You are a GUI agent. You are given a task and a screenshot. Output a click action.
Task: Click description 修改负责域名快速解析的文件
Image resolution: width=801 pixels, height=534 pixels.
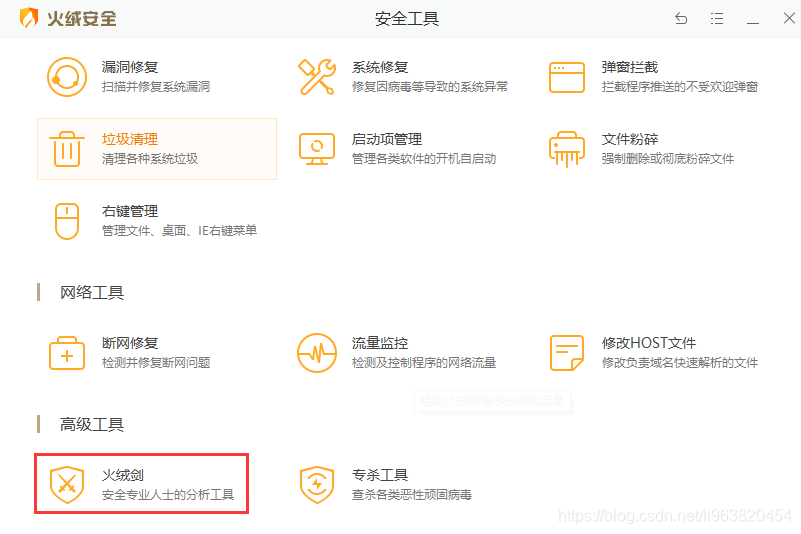coord(679,363)
